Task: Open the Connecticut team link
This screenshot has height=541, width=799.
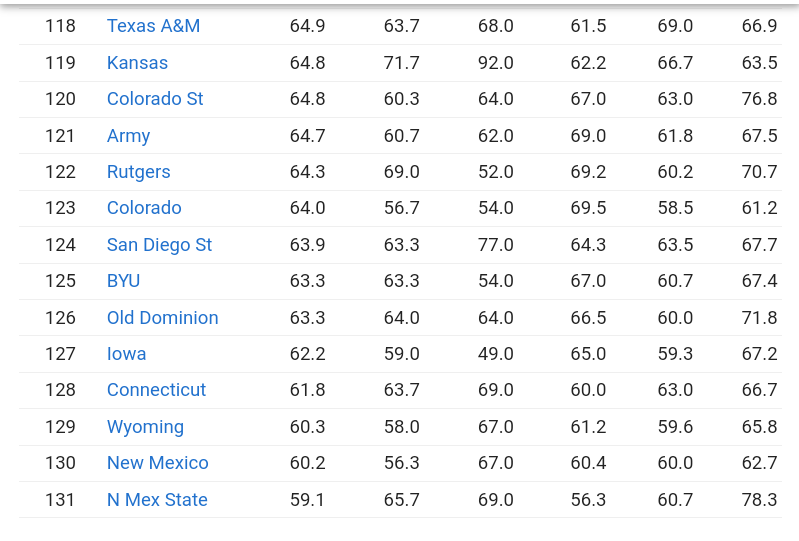Action: click(x=156, y=390)
